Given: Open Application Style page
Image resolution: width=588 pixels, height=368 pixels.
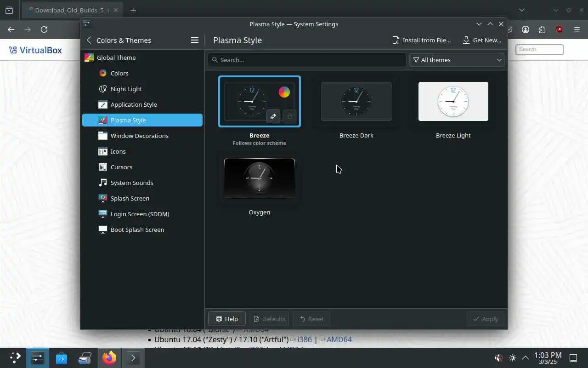Looking at the screenshot, I should [x=142, y=104].
